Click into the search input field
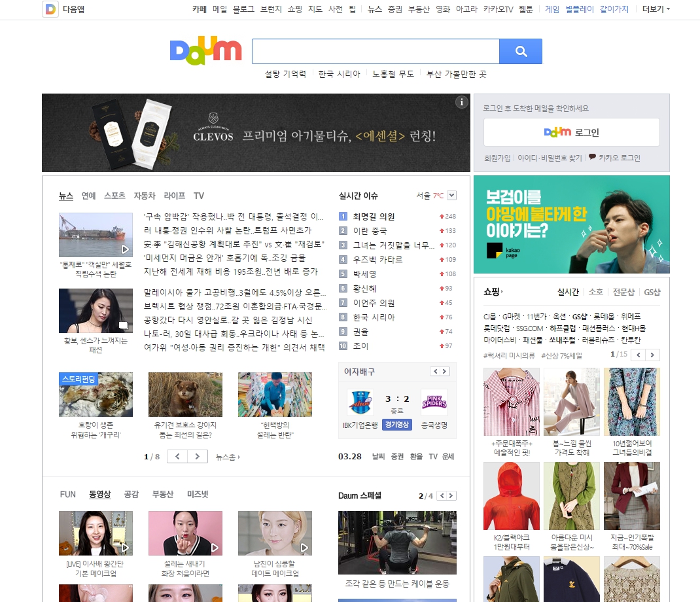 pos(376,52)
